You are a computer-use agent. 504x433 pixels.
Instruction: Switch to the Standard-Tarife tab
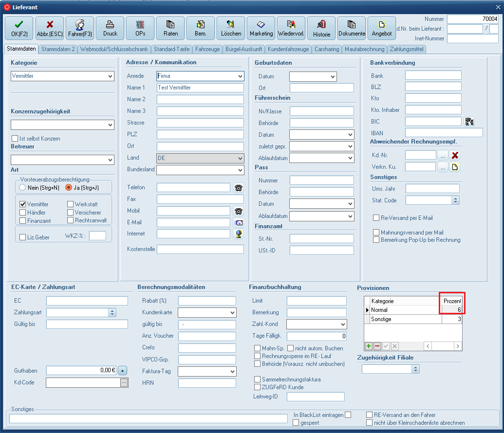(172, 49)
